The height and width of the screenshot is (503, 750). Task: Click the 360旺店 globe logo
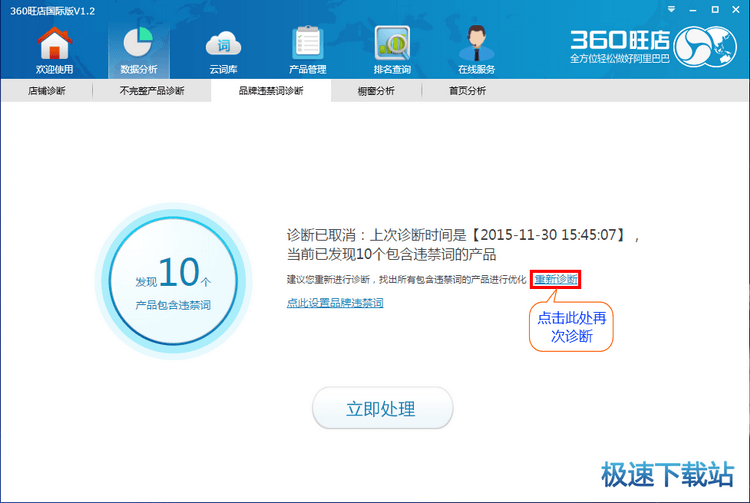[x=705, y=46]
